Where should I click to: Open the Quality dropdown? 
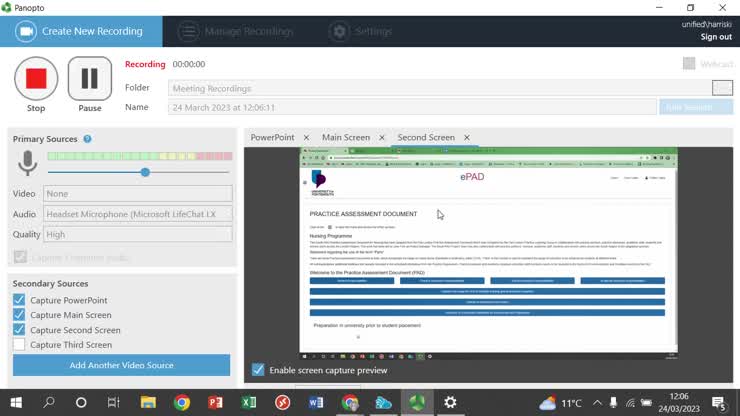[138, 234]
